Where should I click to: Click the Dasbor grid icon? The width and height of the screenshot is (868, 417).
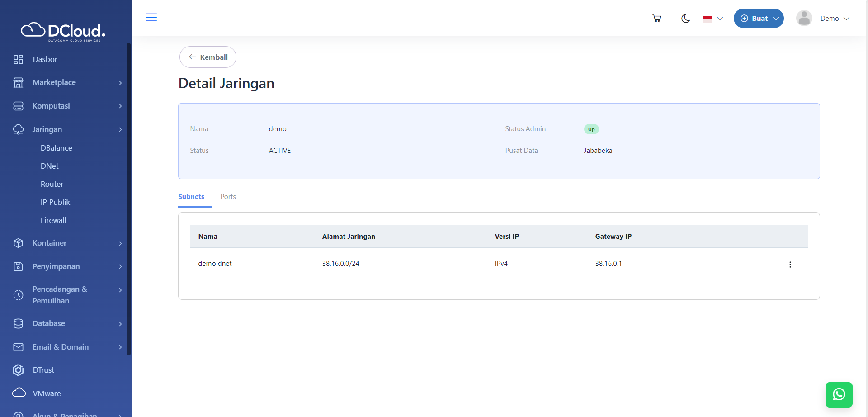(x=18, y=59)
